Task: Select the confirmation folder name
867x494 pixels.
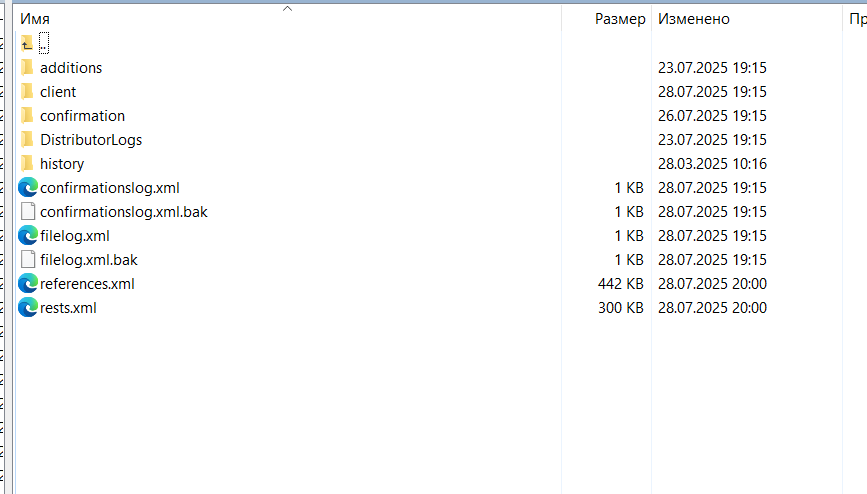Action: [82, 116]
